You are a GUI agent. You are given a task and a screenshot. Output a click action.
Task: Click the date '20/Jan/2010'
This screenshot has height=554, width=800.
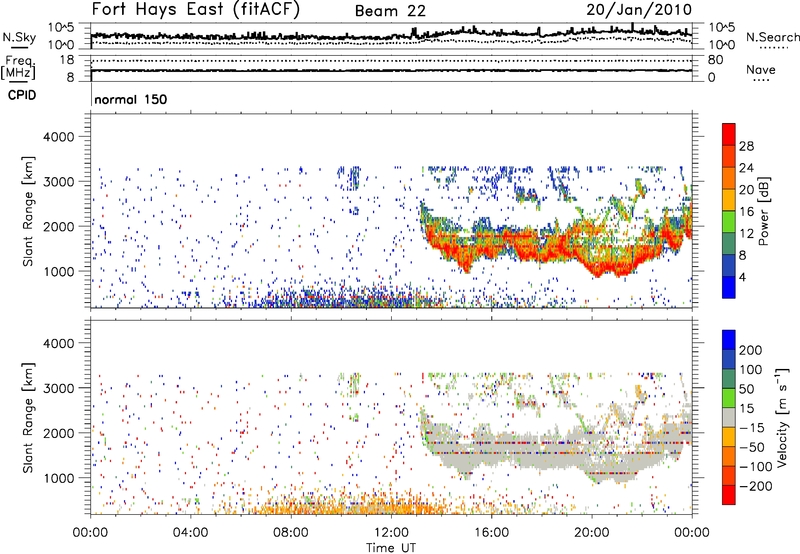click(x=639, y=10)
